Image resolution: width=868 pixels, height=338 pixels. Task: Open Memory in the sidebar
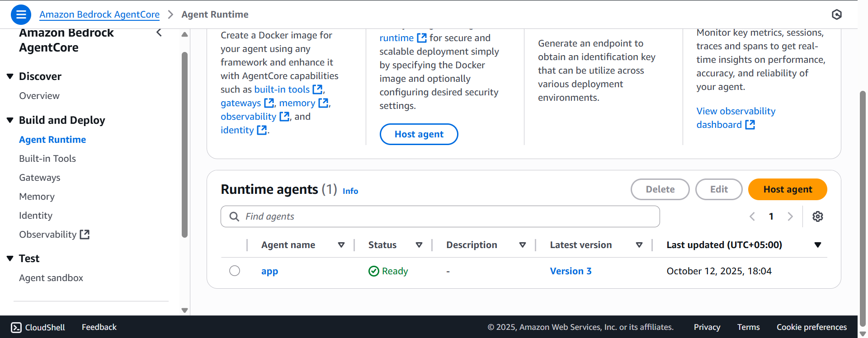pyautogui.click(x=37, y=197)
